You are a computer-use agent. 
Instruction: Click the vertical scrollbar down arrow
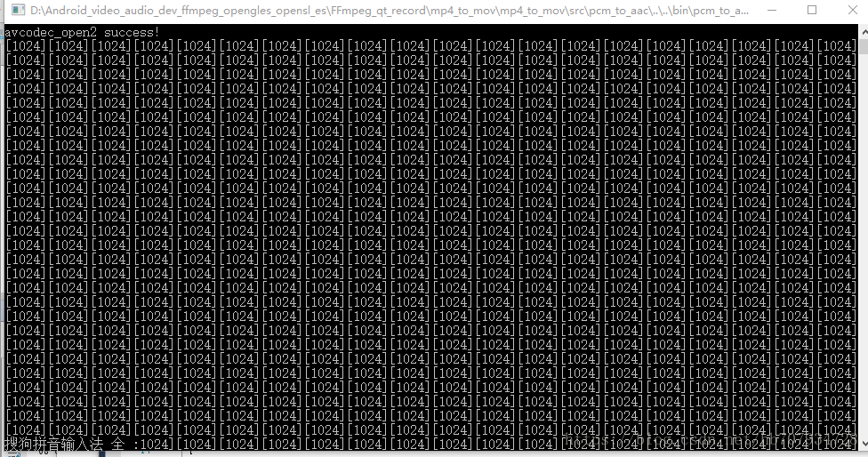tap(864, 443)
